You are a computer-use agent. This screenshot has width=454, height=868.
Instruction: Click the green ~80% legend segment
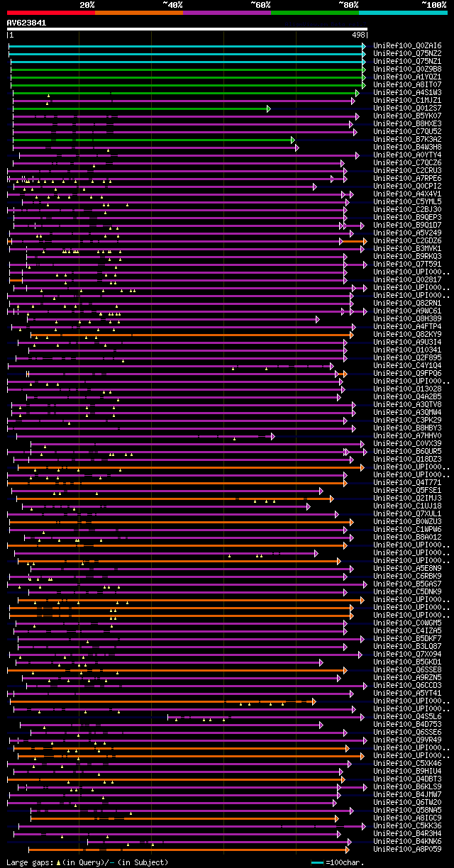point(315,13)
